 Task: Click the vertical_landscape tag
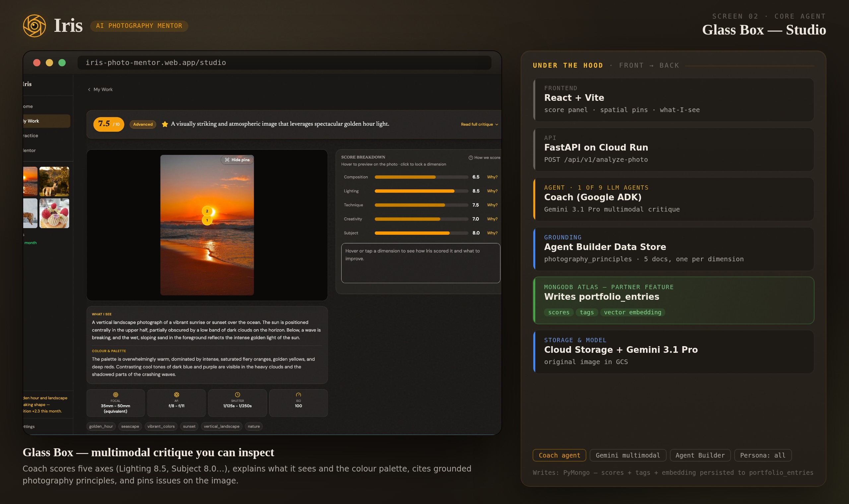pyautogui.click(x=222, y=426)
